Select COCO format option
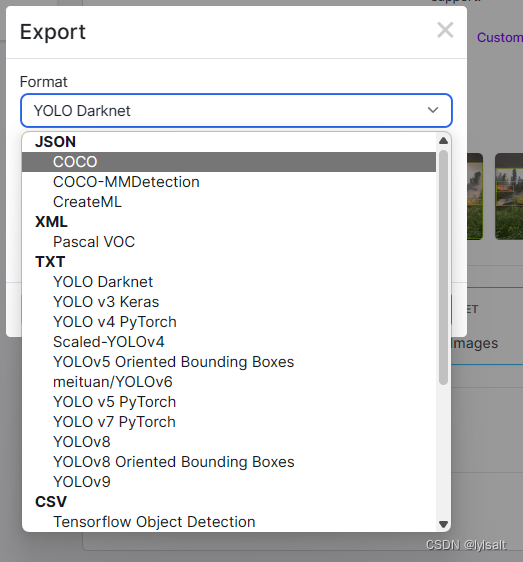 pyautogui.click(x=229, y=162)
